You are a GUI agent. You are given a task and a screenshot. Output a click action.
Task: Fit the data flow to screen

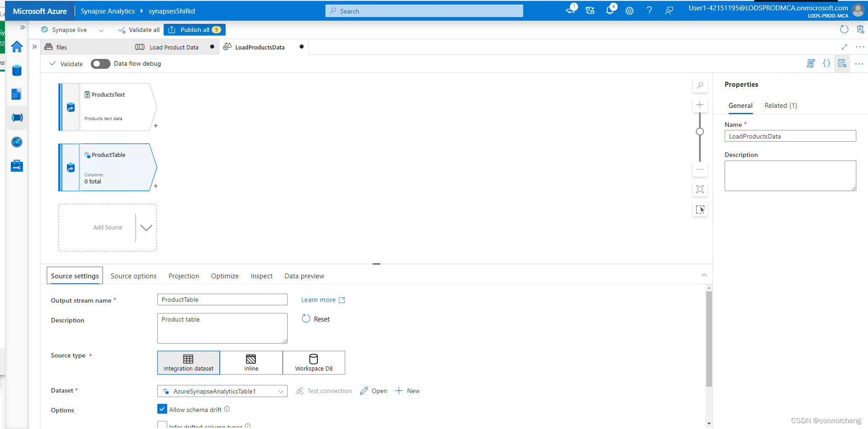(x=700, y=189)
